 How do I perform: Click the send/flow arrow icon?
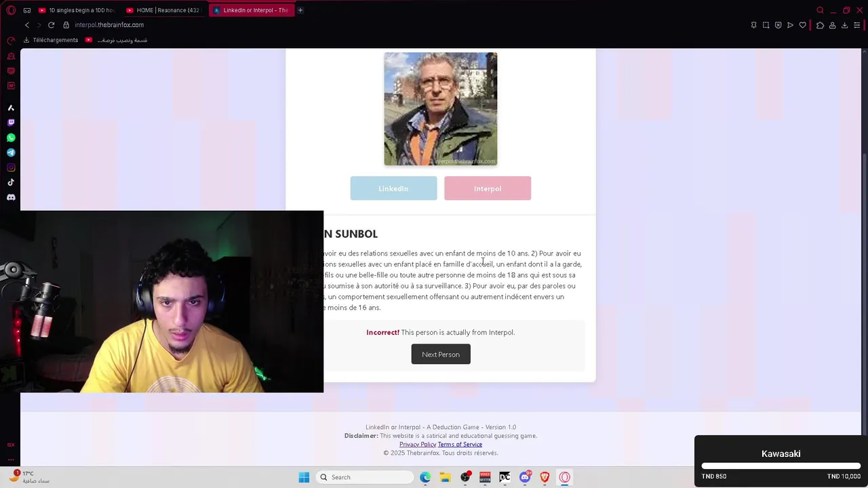tap(790, 25)
